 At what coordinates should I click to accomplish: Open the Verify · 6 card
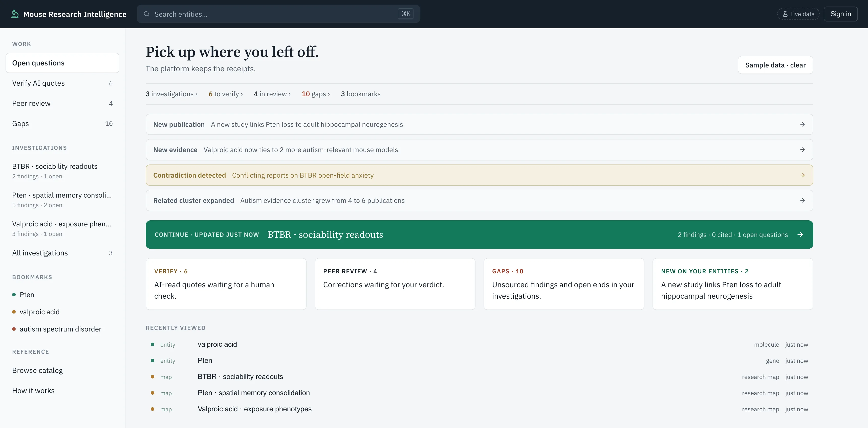(226, 284)
